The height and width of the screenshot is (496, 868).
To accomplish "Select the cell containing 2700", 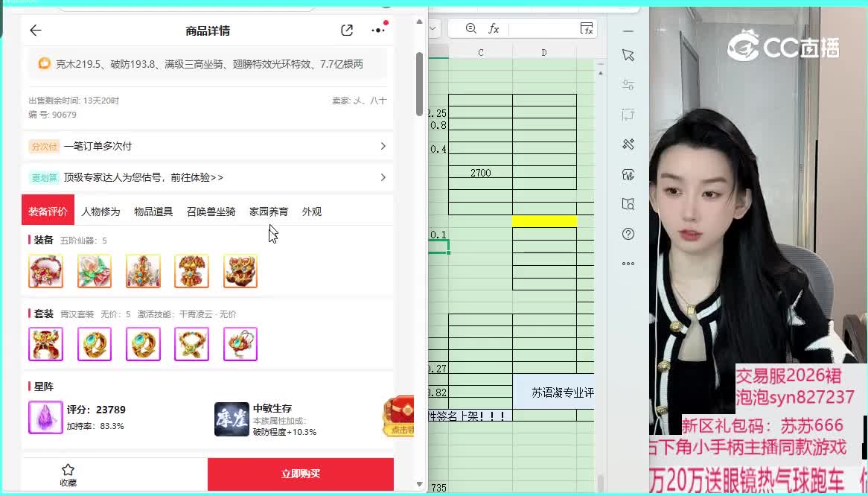I will tap(480, 173).
